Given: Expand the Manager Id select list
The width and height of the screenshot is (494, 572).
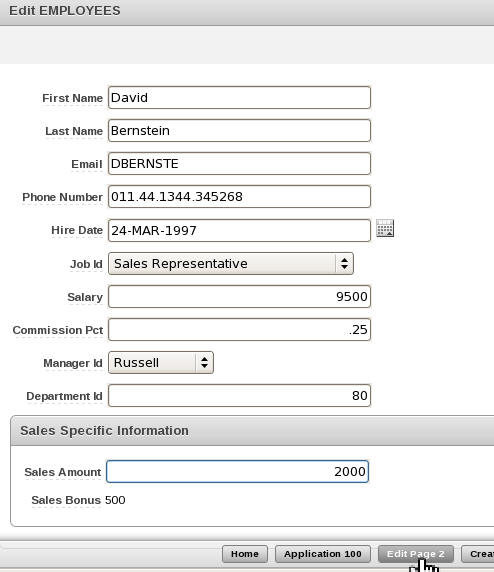Looking at the screenshot, I should coord(161,363).
